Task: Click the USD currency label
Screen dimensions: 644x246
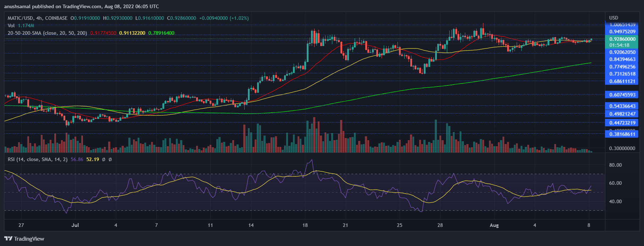Action: pos(614,18)
